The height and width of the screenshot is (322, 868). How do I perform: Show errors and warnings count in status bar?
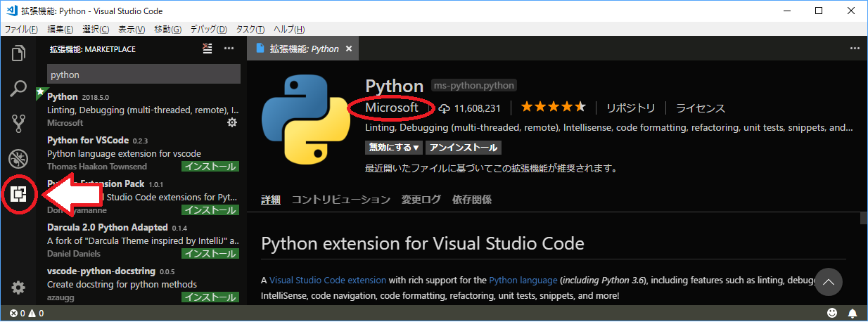pos(25,313)
